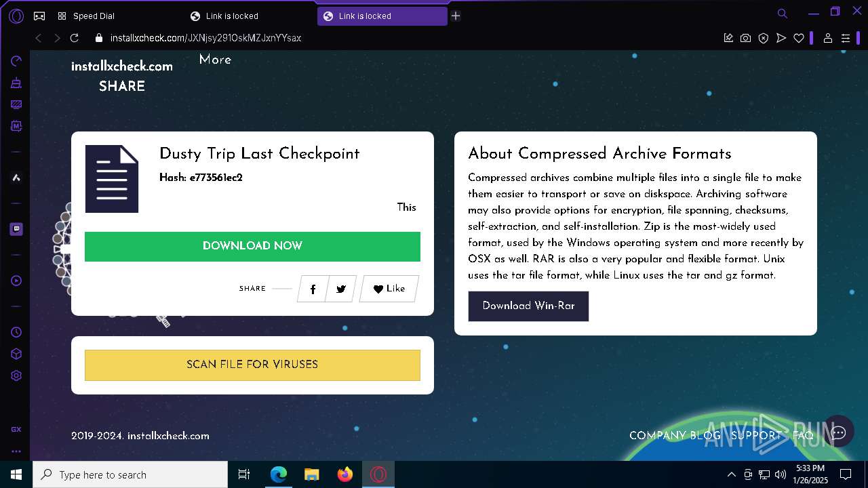Share the file on Facebook
The image size is (868, 488).
(x=313, y=289)
